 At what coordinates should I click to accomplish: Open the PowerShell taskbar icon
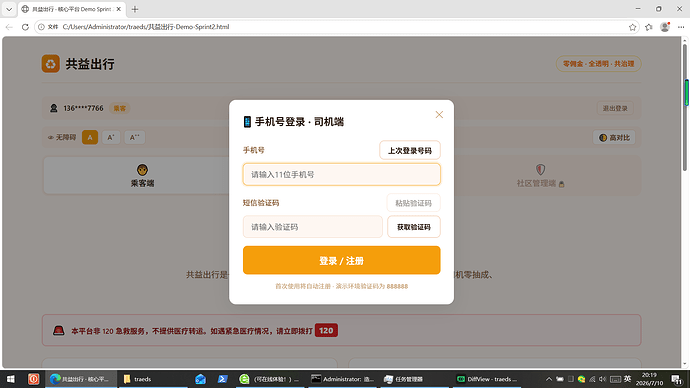pyautogui.click(x=222, y=379)
